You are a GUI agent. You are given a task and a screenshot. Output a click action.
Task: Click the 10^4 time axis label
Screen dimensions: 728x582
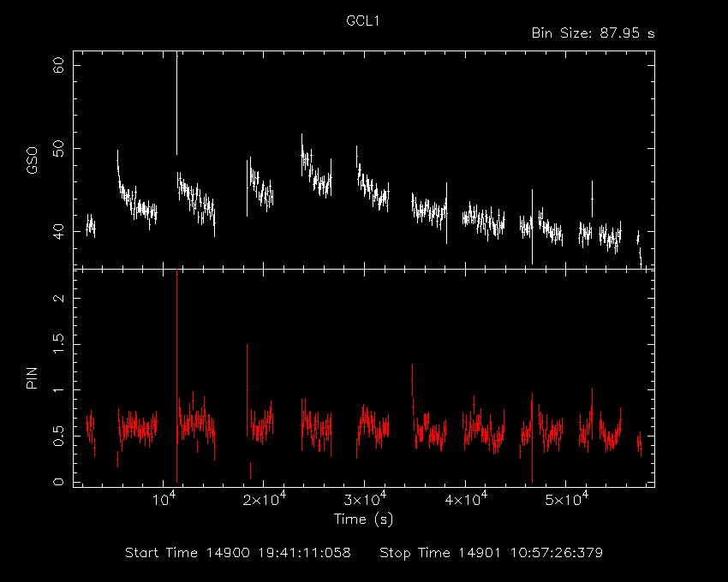pos(164,498)
